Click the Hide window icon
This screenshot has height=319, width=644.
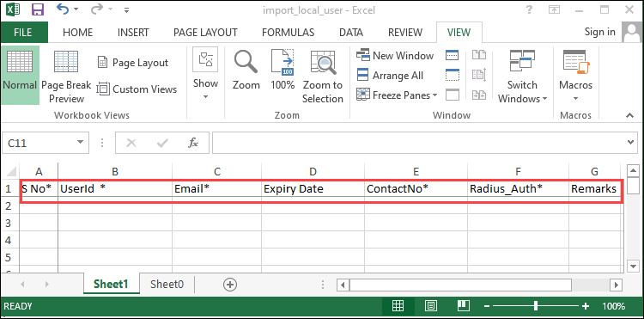pyautogui.click(x=453, y=75)
